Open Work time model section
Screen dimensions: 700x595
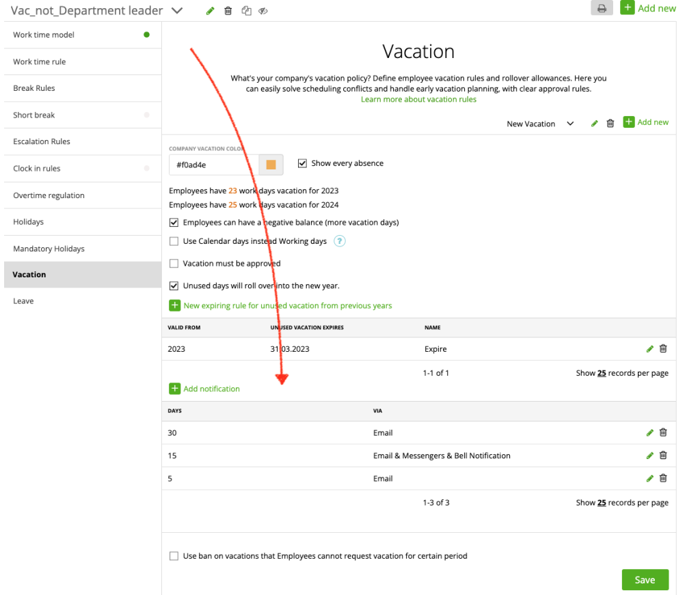click(83, 35)
